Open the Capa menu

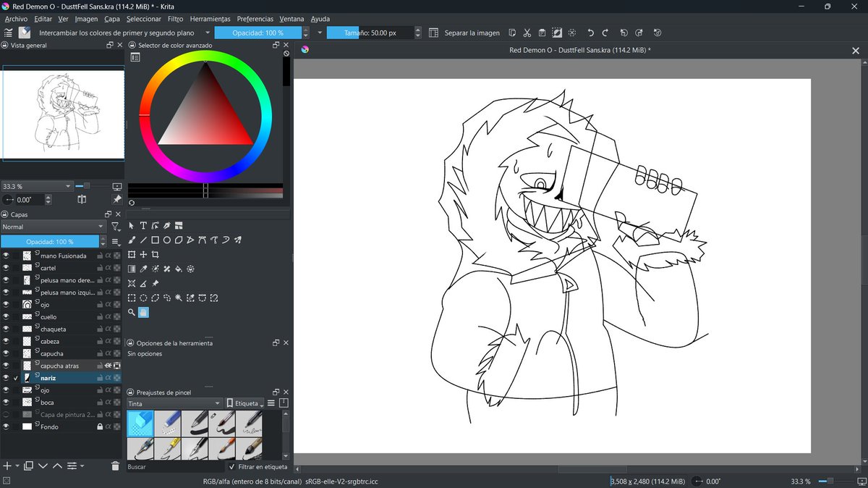(111, 19)
